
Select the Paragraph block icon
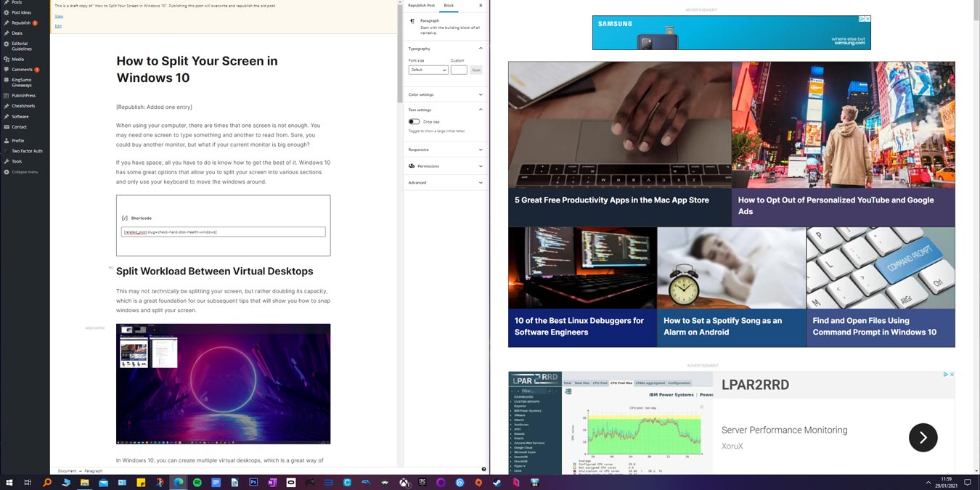(x=412, y=20)
